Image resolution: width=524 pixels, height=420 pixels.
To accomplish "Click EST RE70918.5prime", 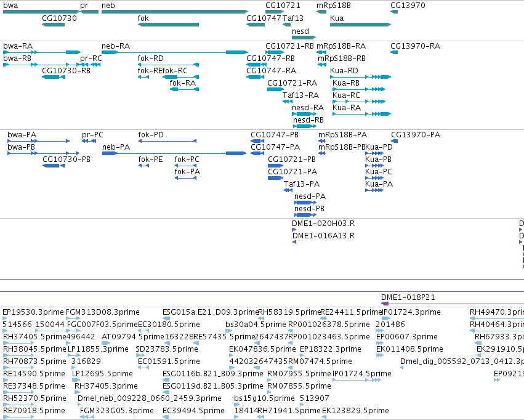I will pyautogui.click(x=34, y=411).
